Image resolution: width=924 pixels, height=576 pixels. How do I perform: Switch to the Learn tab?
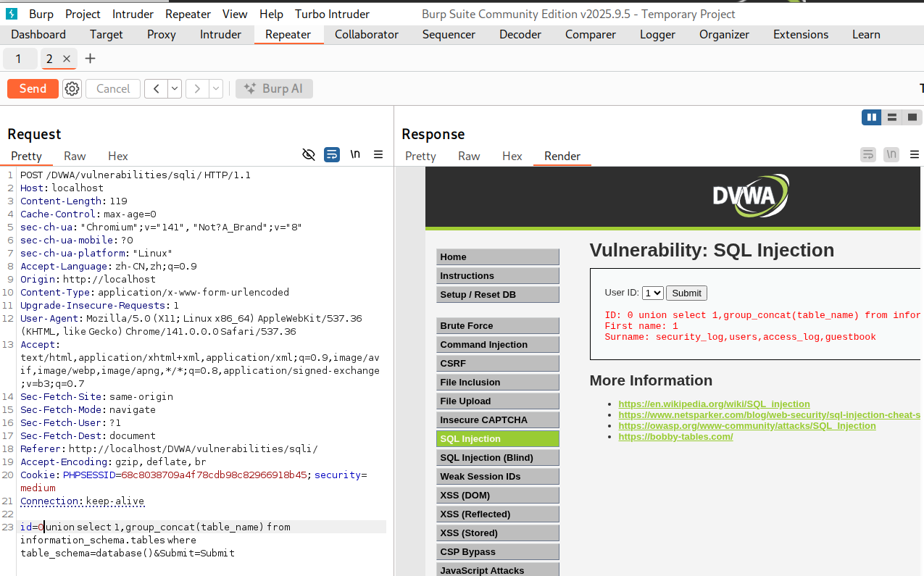tap(866, 34)
